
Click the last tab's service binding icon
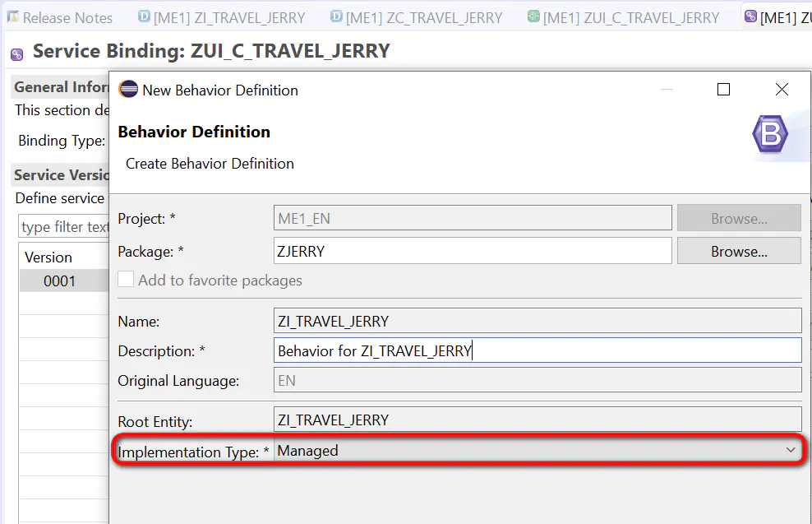pos(750,16)
